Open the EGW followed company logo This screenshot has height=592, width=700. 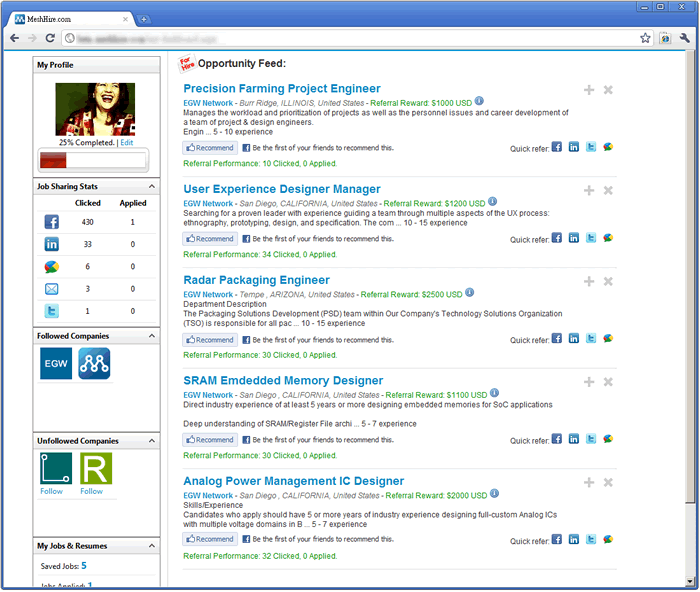56,363
